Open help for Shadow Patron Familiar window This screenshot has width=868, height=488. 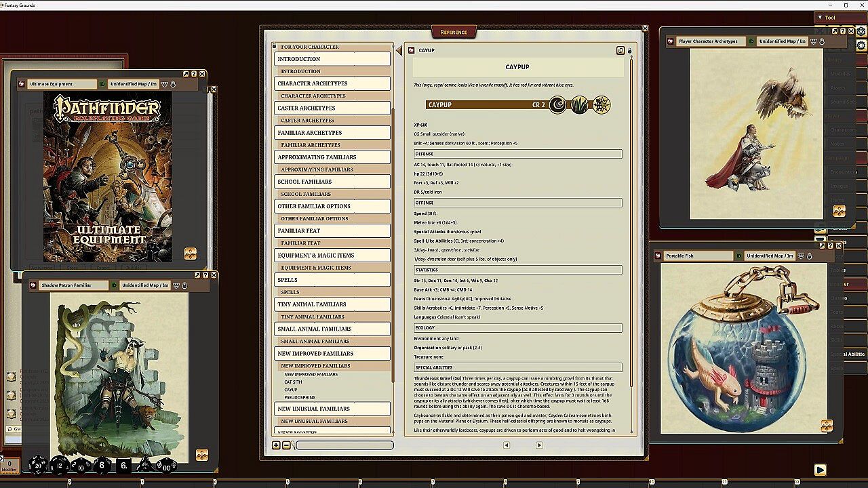click(205, 275)
